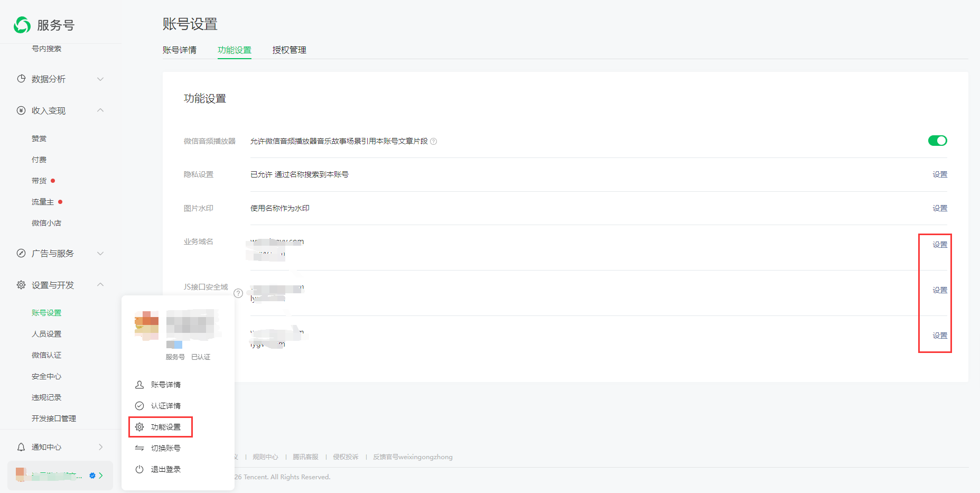
Task: Click the 收入变现 yuan coin icon
Action: 21,110
